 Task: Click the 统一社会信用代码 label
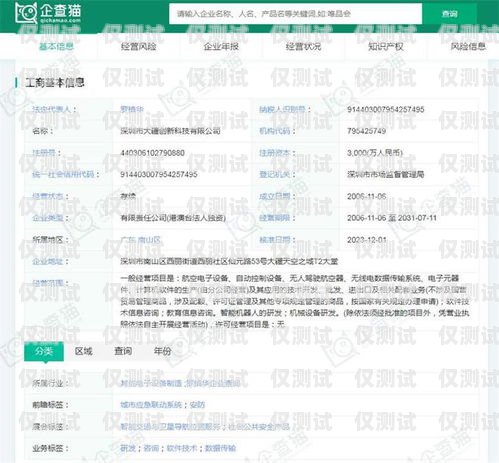pos(63,174)
